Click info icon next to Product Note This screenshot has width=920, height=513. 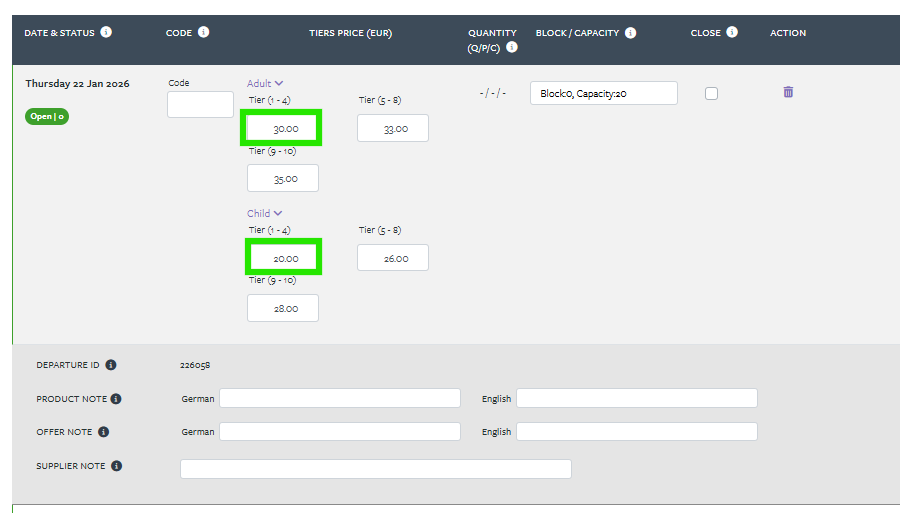click(116, 399)
